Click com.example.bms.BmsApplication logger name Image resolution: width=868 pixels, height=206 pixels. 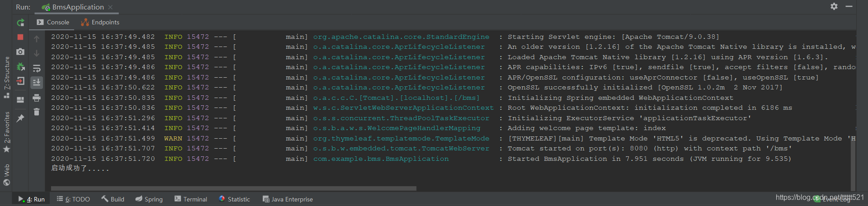coord(381,159)
